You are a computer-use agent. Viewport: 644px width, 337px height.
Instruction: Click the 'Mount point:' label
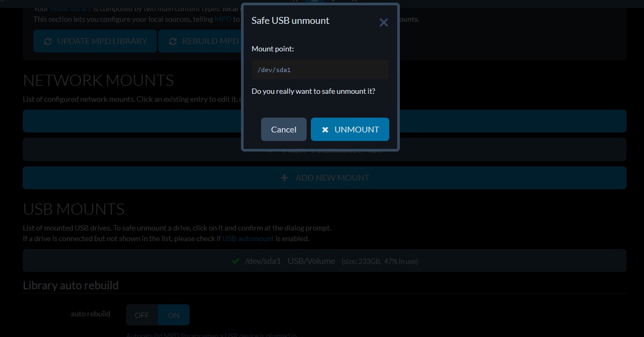tap(273, 49)
